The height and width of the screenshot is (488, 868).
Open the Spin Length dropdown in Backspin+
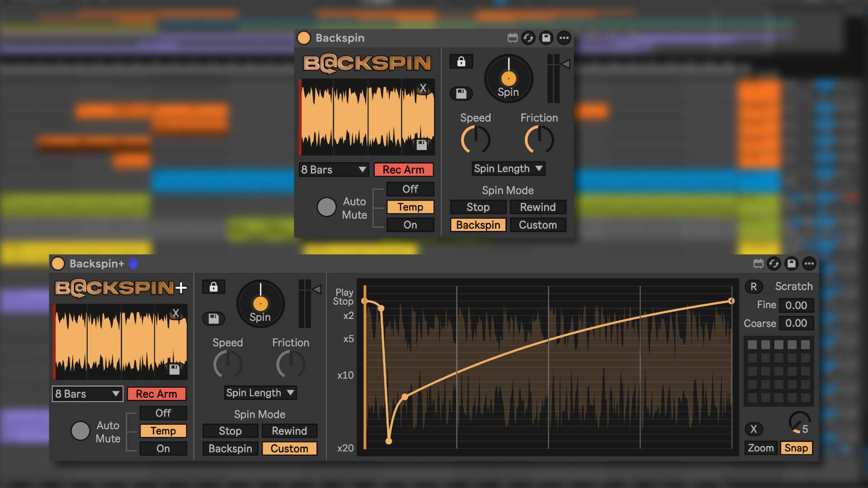[260, 393]
